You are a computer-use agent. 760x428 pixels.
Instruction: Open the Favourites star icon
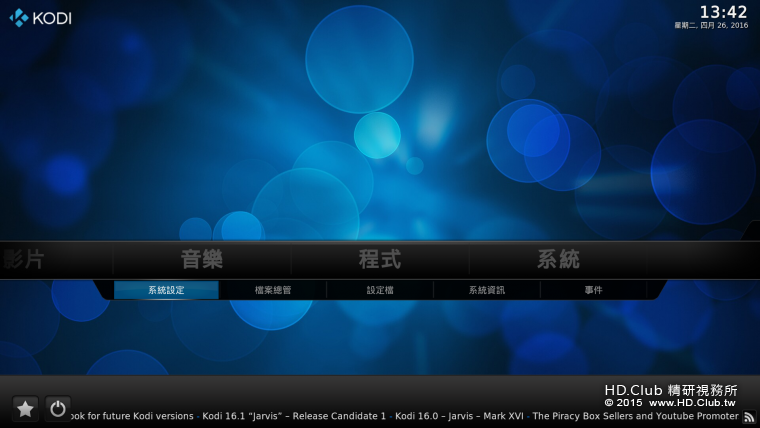coord(25,409)
